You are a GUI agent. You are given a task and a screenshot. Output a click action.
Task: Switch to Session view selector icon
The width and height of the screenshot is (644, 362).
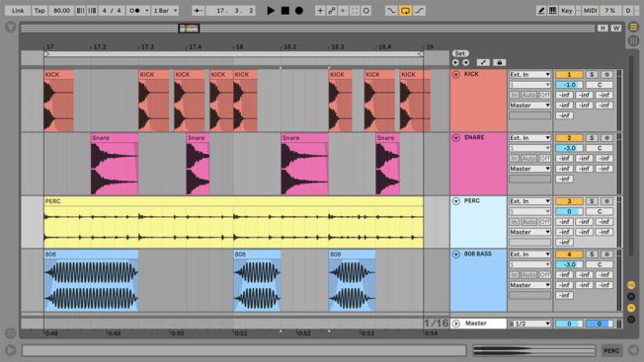click(634, 40)
